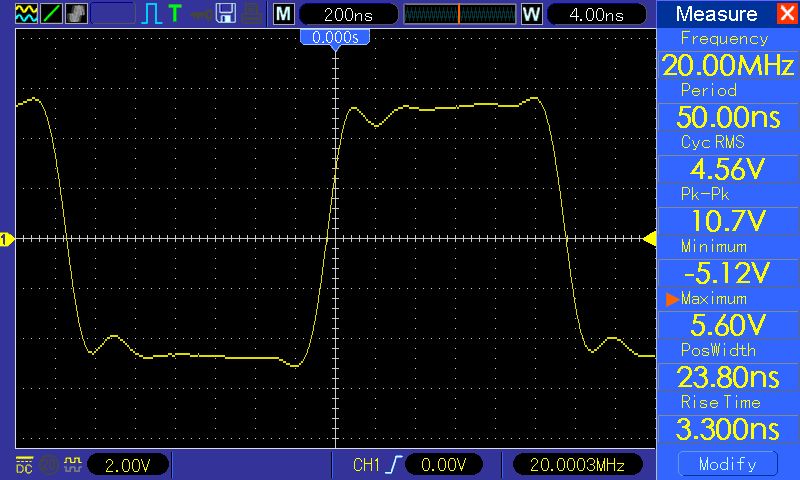Click the M main timebase icon
Viewport: 800px width, 480px height.
[x=283, y=14]
